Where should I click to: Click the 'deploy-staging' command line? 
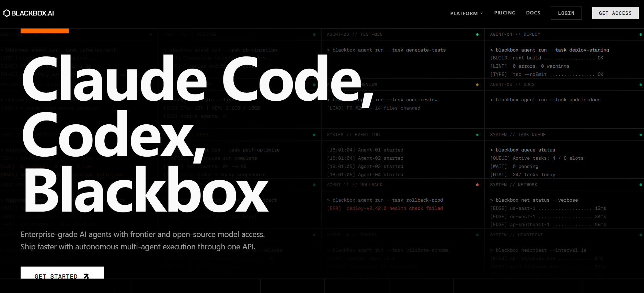coord(550,50)
